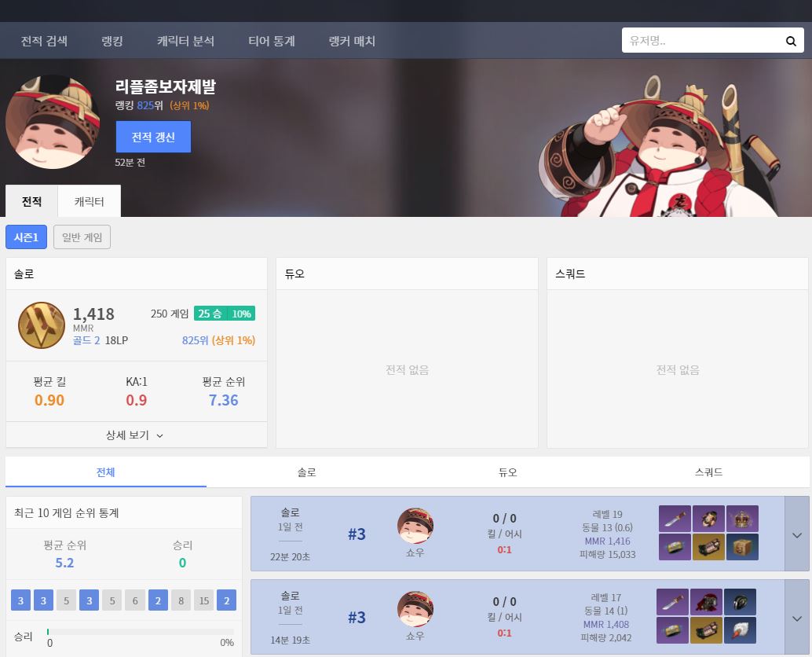Click the black helmet item in the 14분 19초 match

740,602
